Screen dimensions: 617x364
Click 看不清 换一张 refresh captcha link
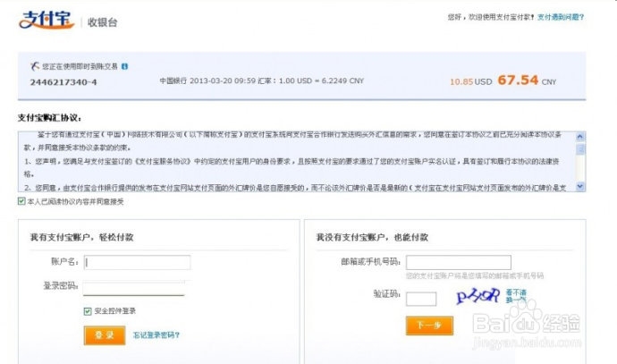tap(516, 296)
